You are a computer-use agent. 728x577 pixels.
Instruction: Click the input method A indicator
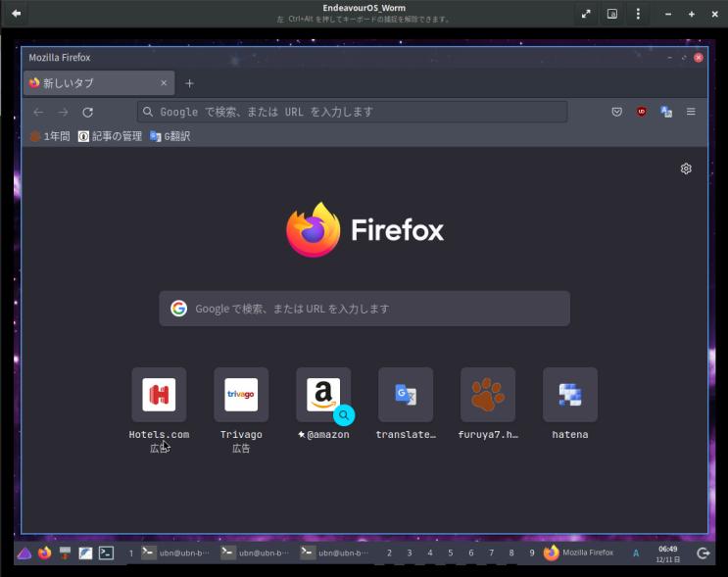pyautogui.click(x=636, y=553)
